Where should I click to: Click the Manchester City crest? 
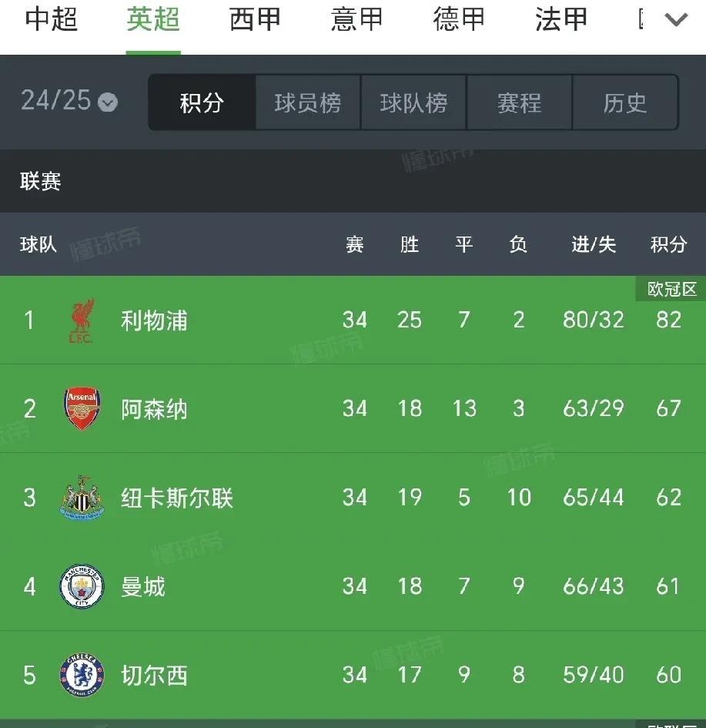point(82,586)
